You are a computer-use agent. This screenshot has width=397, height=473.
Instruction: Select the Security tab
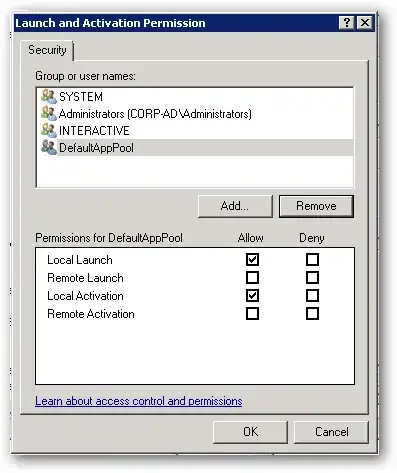coord(47,50)
